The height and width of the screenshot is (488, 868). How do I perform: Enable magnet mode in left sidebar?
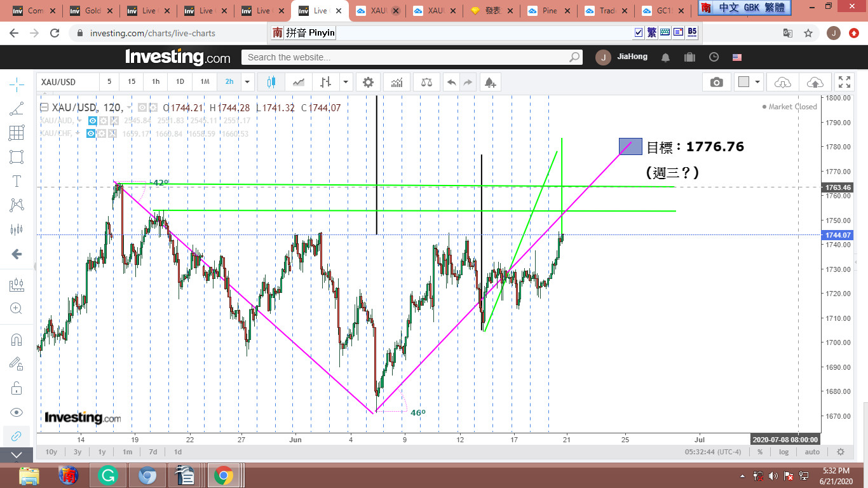point(17,340)
